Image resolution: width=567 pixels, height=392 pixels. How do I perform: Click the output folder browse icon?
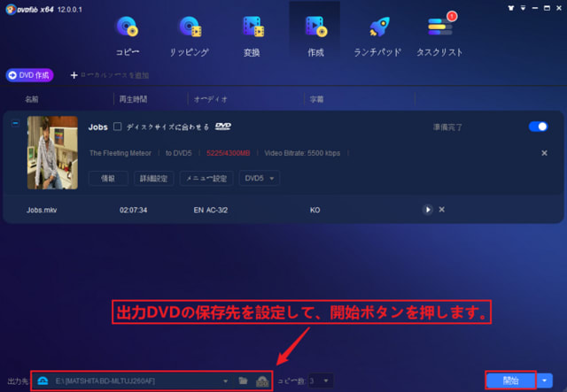tap(243, 380)
